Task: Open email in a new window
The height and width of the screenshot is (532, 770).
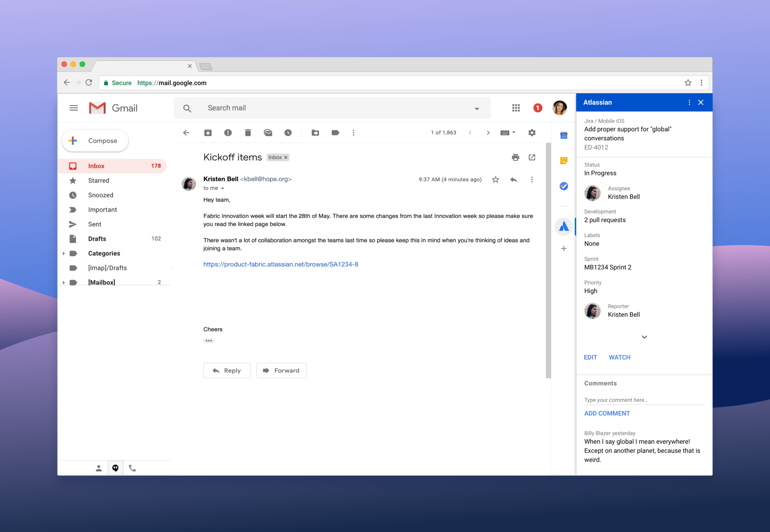Action: point(532,158)
